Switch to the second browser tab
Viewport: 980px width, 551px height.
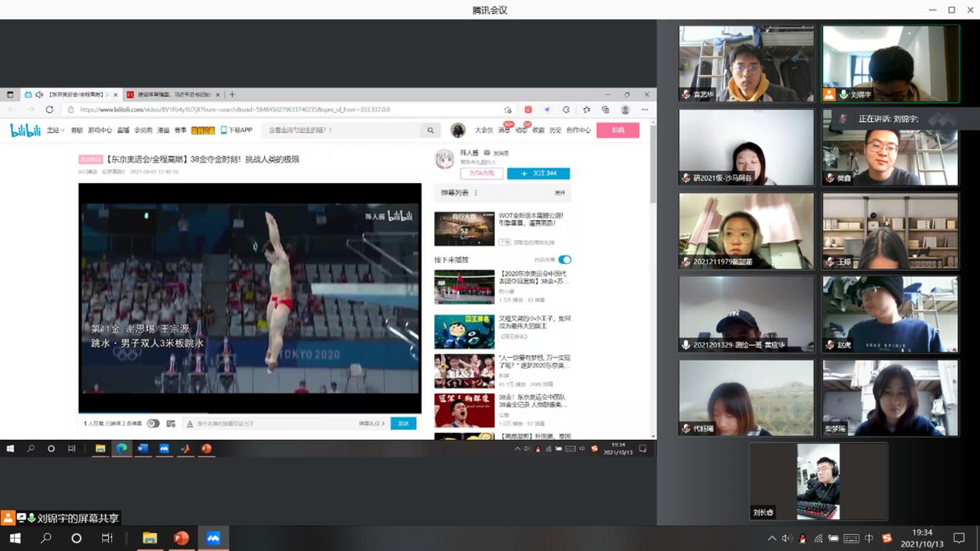tap(173, 95)
